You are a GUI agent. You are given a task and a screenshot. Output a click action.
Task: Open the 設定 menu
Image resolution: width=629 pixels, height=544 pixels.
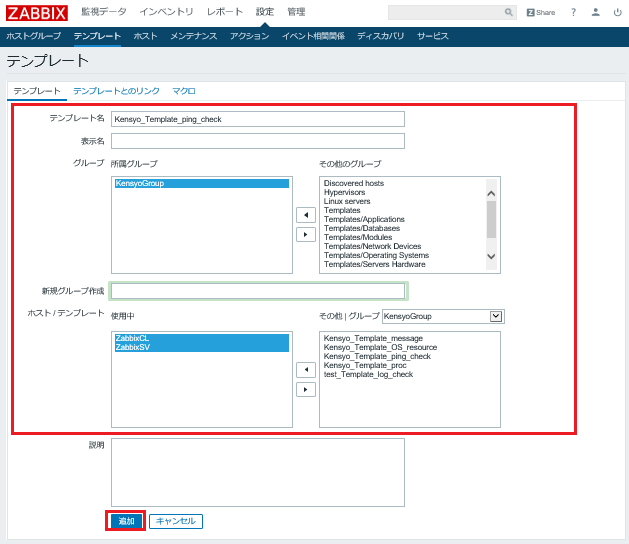pos(264,12)
